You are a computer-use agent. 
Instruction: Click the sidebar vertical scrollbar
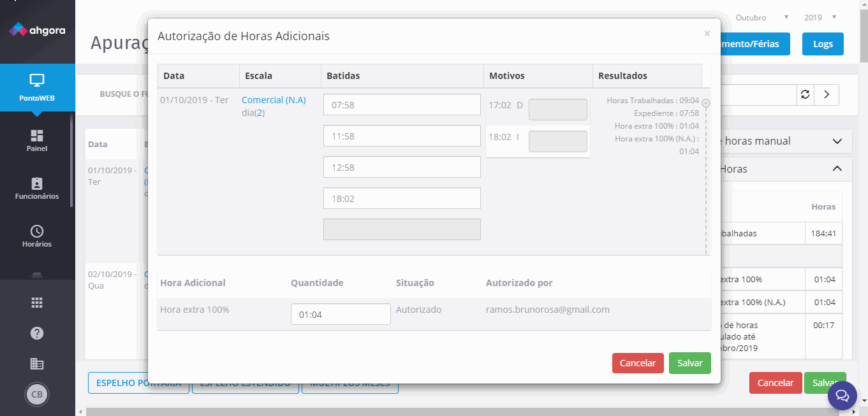72,159
